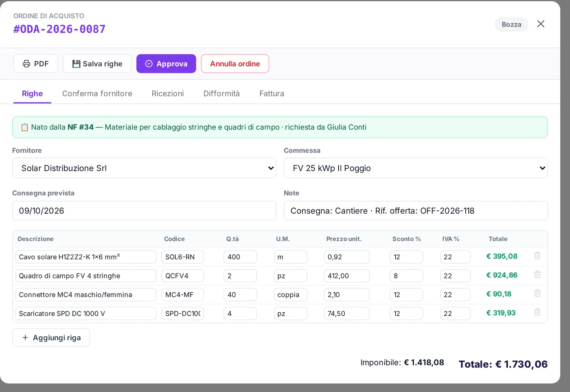Image resolution: width=570 pixels, height=392 pixels.
Task: Switch to the Righe tab
Action: tap(32, 94)
